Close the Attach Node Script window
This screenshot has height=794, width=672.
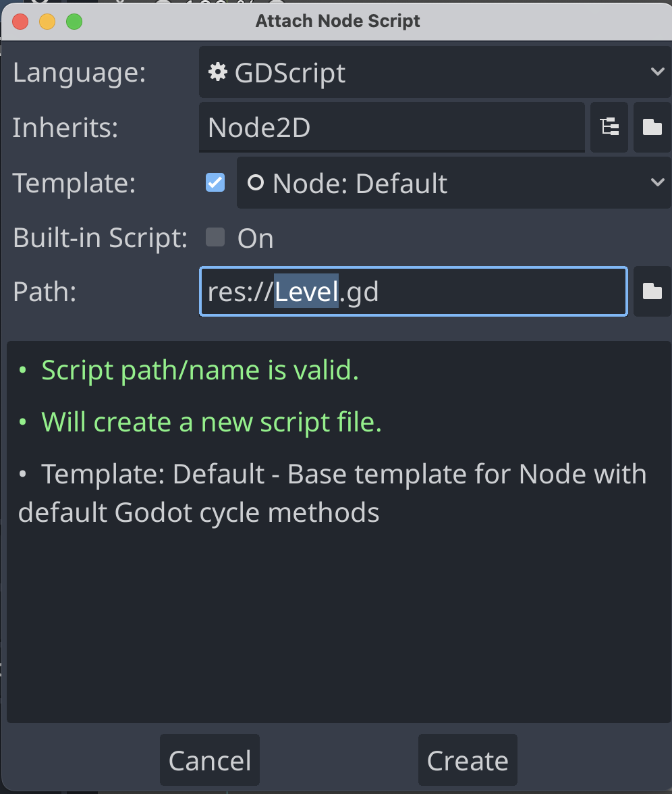[20, 22]
